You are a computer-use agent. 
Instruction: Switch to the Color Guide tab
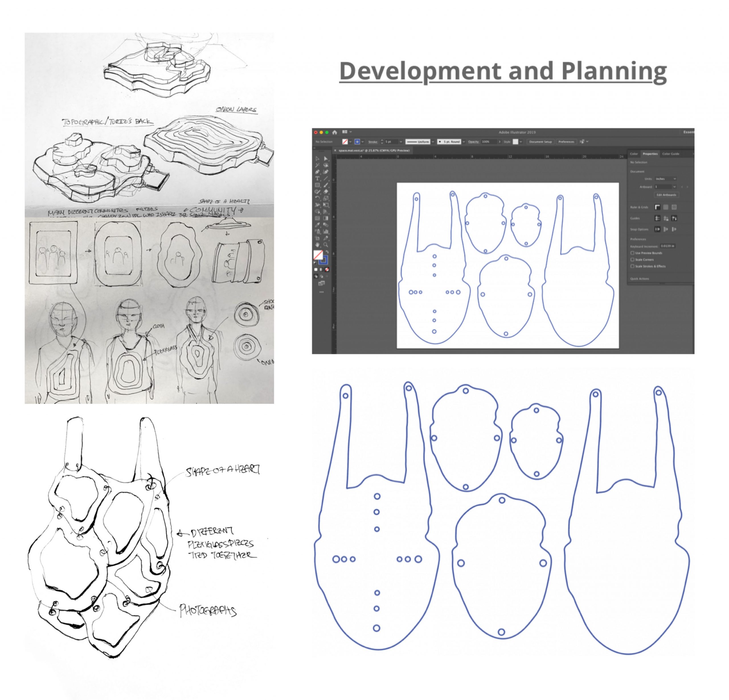pyautogui.click(x=671, y=153)
